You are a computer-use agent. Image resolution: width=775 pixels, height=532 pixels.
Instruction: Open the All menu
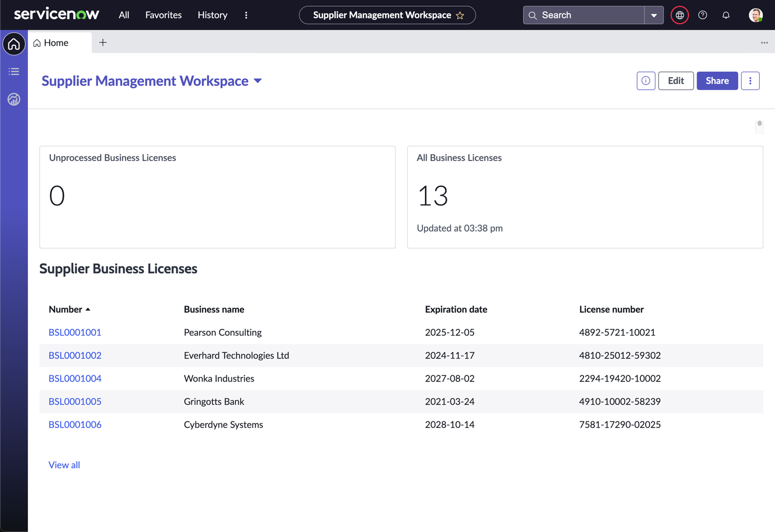click(x=124, y=15)
